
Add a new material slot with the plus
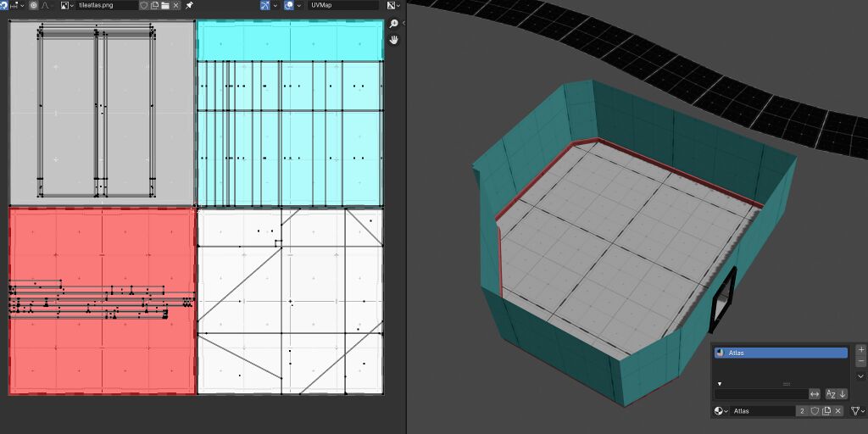(861, 350)
